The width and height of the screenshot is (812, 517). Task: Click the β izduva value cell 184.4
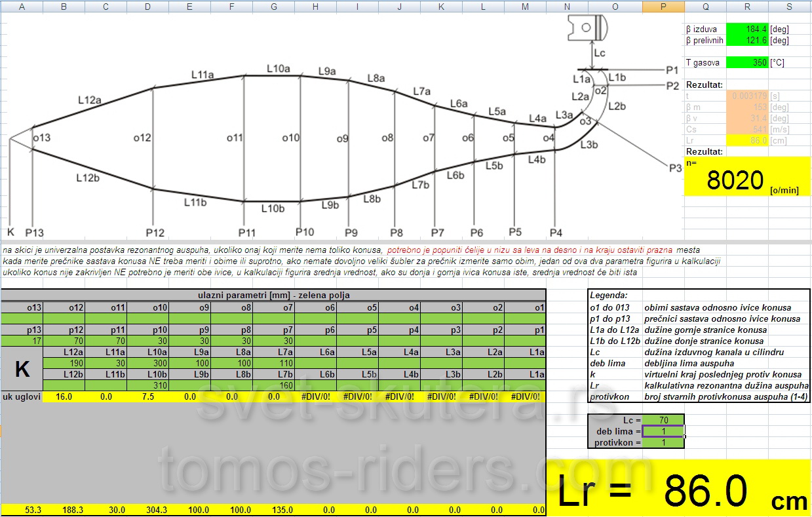click(x=747, y=29)
